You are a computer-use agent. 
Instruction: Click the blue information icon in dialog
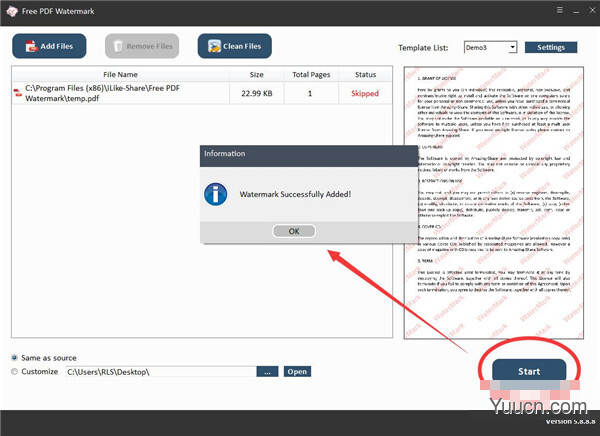pos(215,194)
